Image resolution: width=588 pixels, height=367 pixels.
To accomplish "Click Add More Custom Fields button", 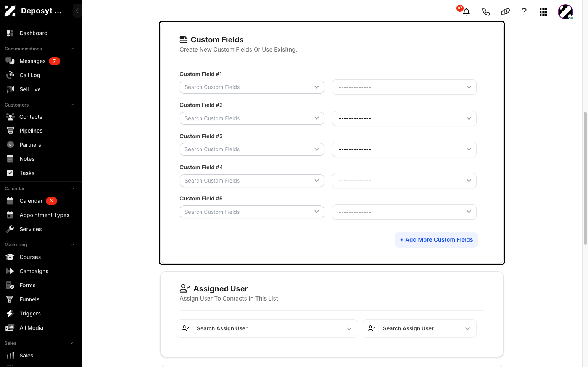I will (437, 240).
